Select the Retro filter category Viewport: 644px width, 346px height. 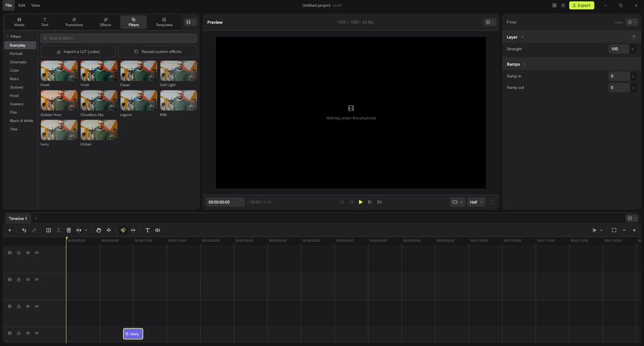tap(15, 79)
